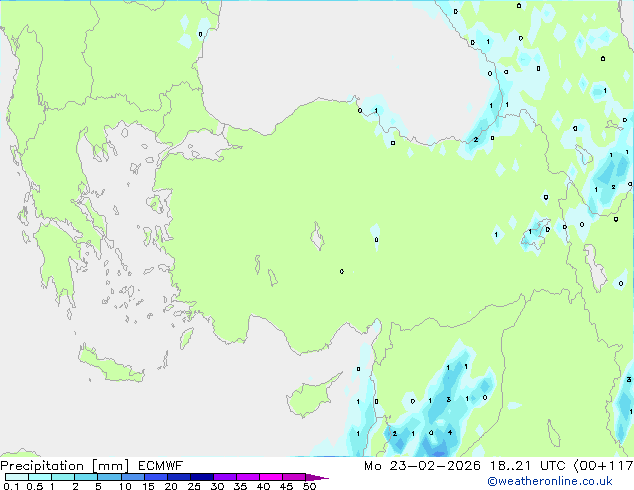Pick the 25–30 mm dark navy legend swatch
634x490 pixels.
[202, 477]
